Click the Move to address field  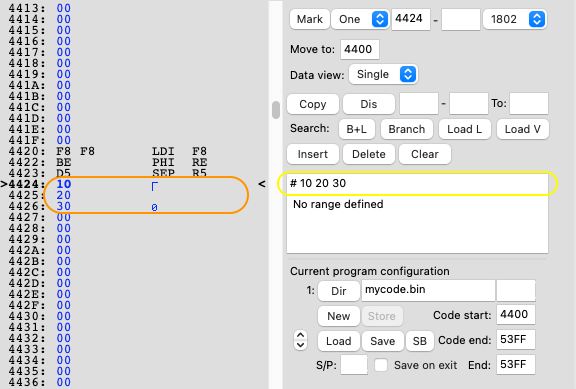coord(360,49)
